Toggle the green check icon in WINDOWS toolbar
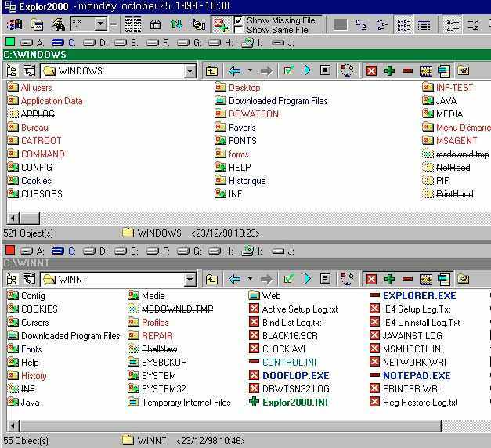The height and width of the screenshot is (448, 491). 288,71
